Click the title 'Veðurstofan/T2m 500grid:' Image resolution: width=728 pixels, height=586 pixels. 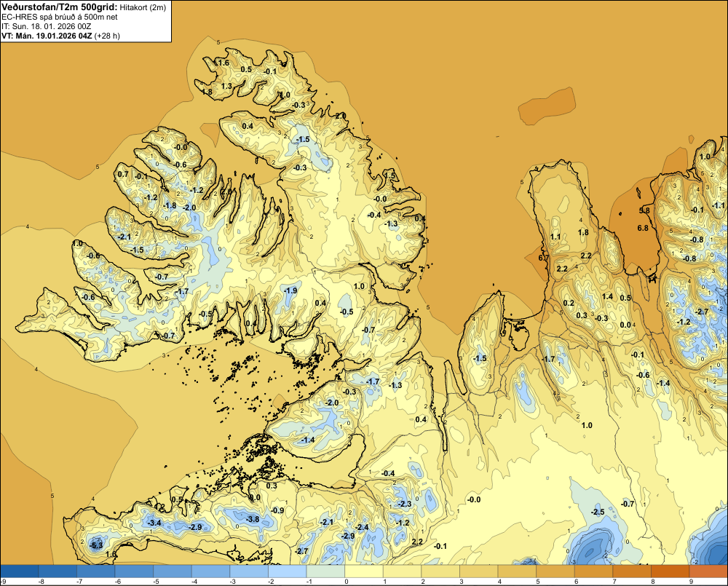[60, 7]
